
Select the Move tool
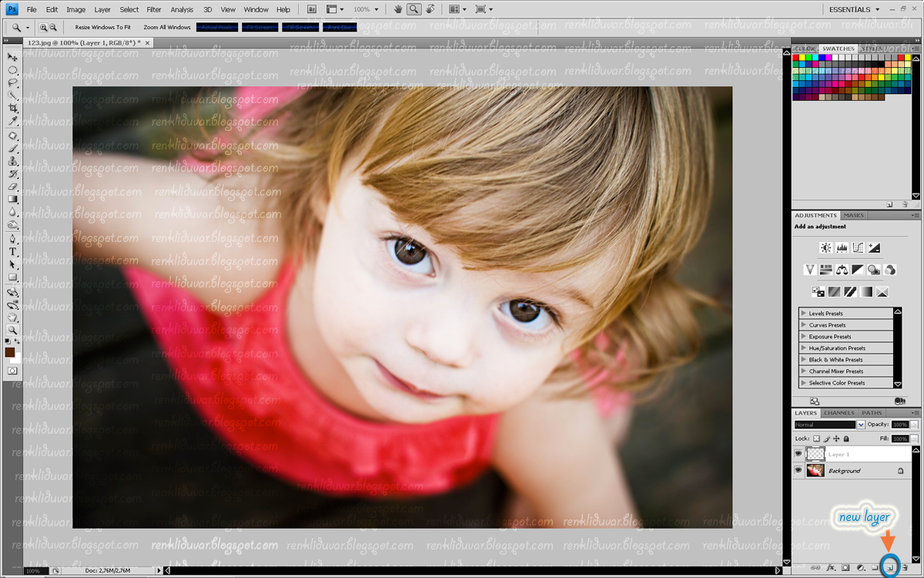coord(13,56)
